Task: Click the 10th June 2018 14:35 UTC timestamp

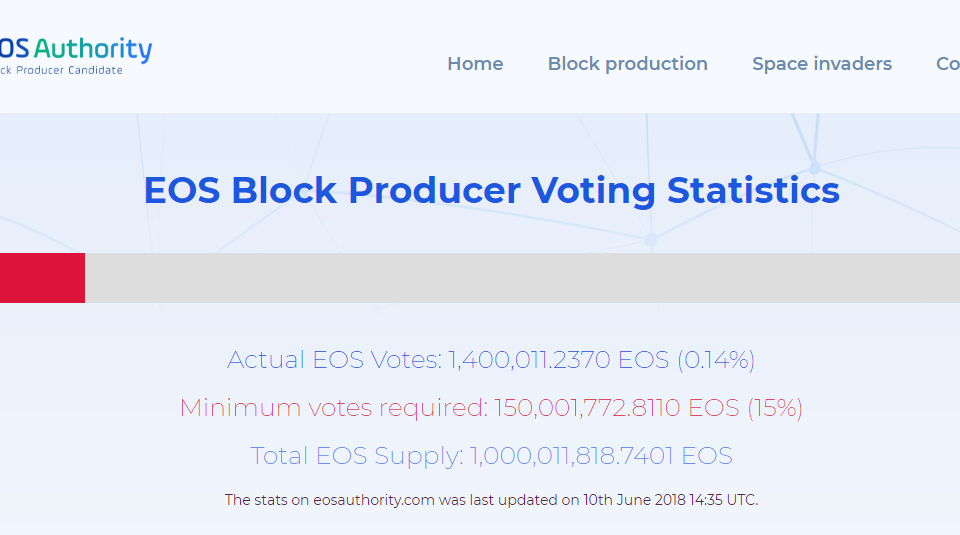Action: (670, 500)
